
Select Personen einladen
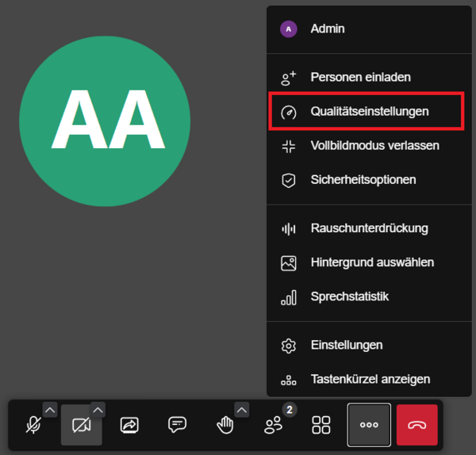point(369,78)
